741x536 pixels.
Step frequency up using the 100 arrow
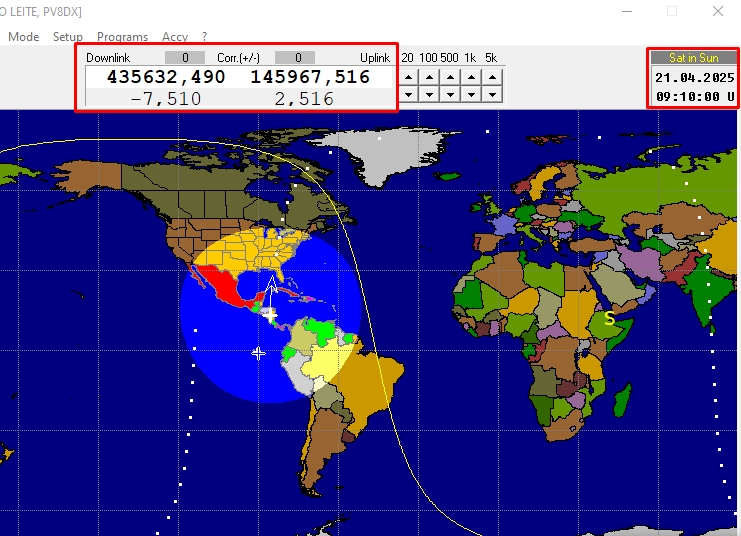pyautogui.click(x=429, y=77)
